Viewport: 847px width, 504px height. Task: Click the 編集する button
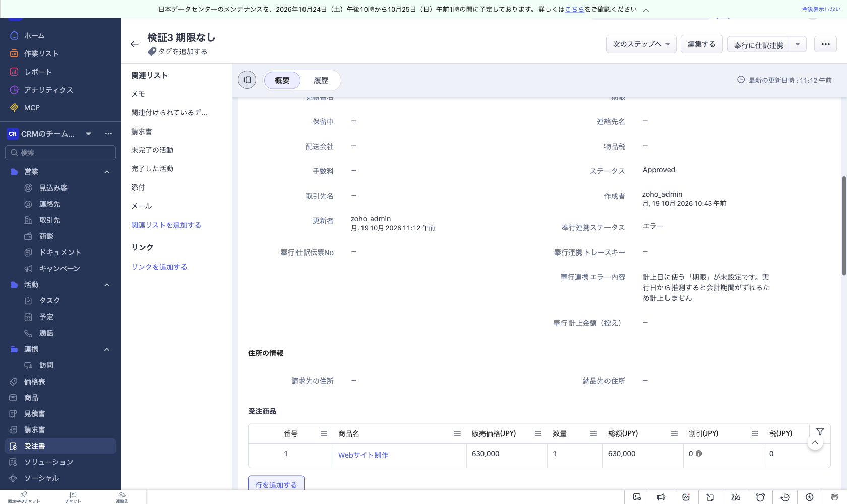[x=702, y=44]
